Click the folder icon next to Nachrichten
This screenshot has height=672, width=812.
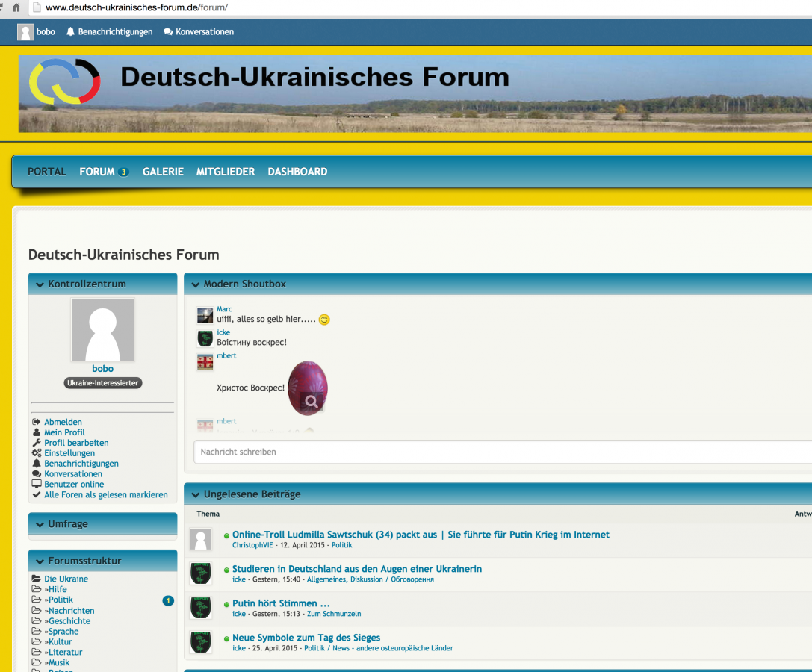(37, 610)
